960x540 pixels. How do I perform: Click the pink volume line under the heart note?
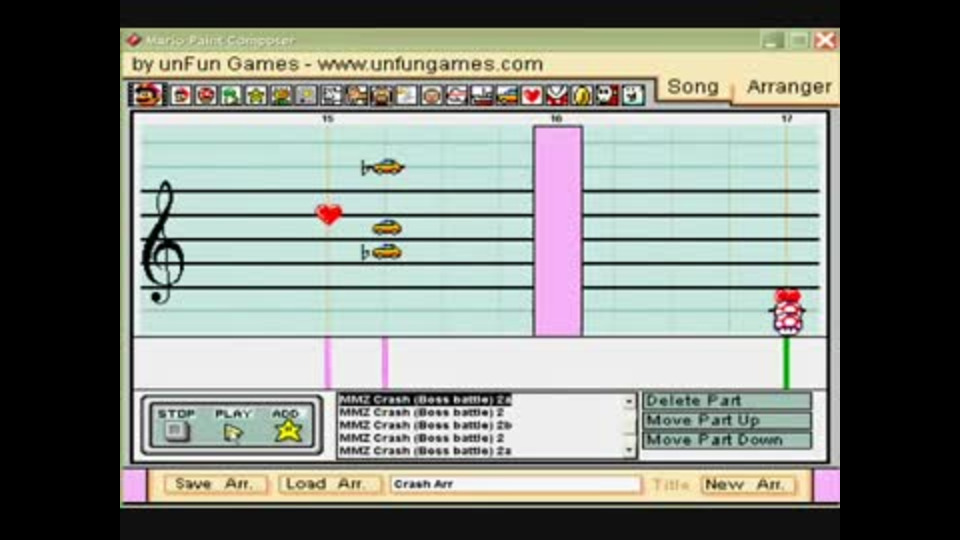click(x=328, y=362)
